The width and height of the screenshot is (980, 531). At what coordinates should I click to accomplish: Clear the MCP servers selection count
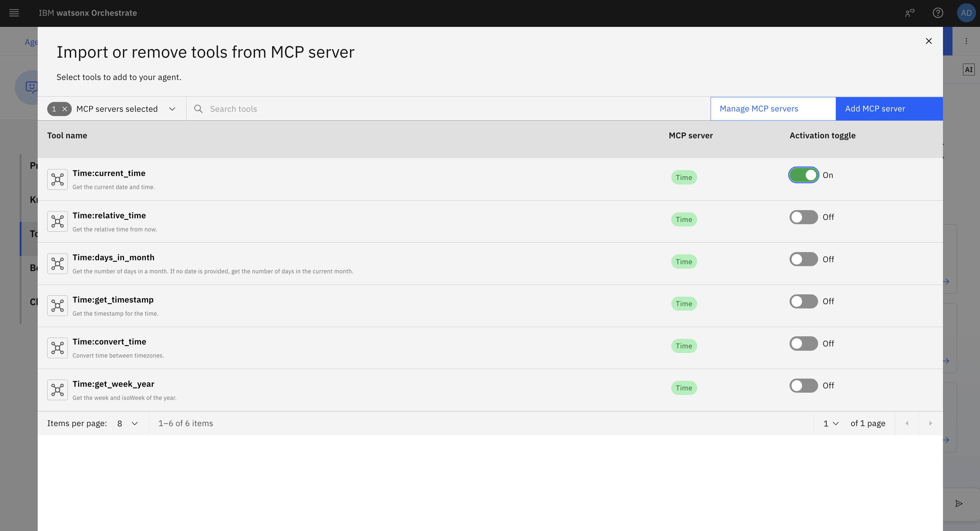pyautogui.click(x=65, y=109)
